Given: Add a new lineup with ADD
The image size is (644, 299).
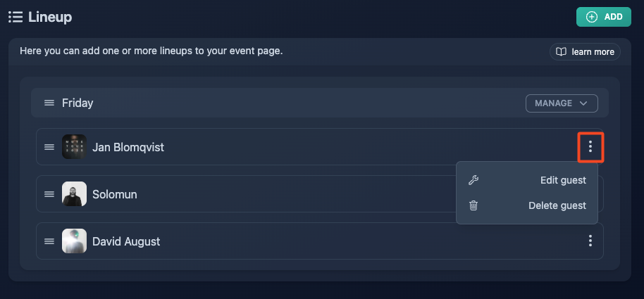Looking at the screenshot, I should coord(603,17).
